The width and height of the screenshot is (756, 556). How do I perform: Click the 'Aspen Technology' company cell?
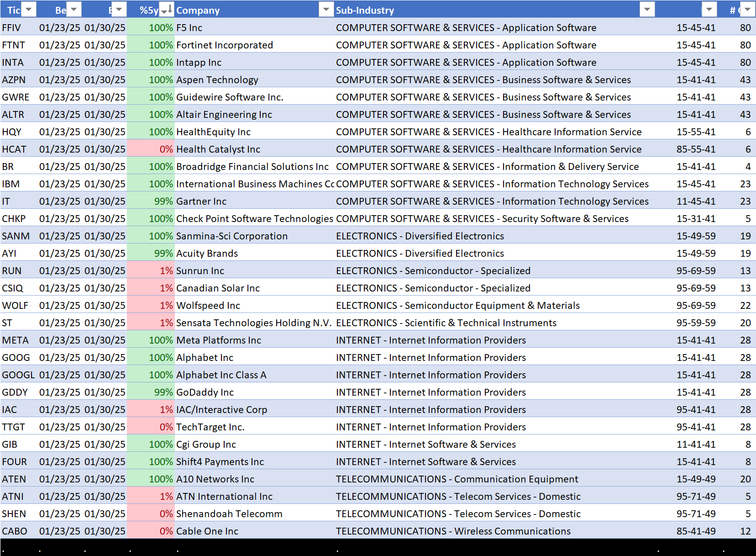click(x=254, y=79)
